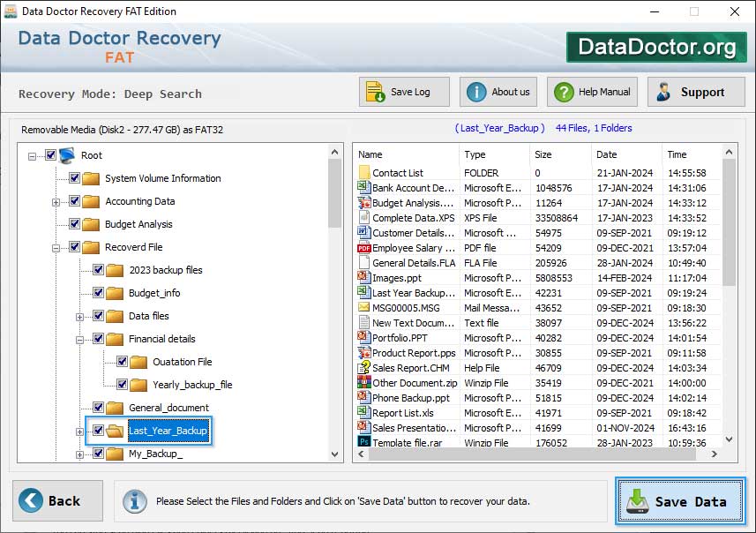Screen dimensions: 756x533
Task: Open the Help Manual
Action: click(x=592, y=92)
